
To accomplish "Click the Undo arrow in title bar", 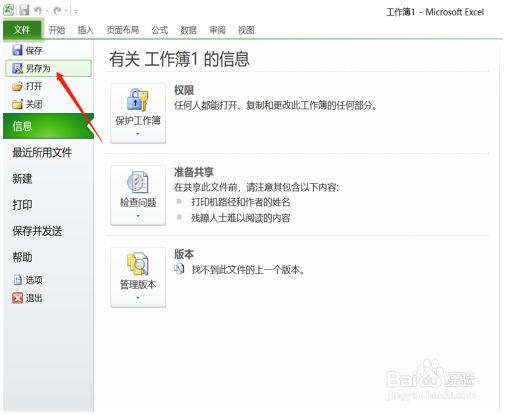I will 38,11.
